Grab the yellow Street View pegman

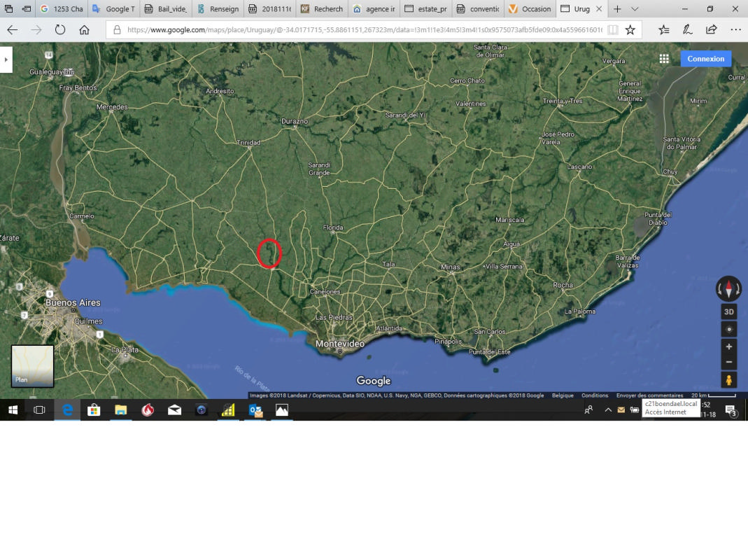(x=728, y=380)
